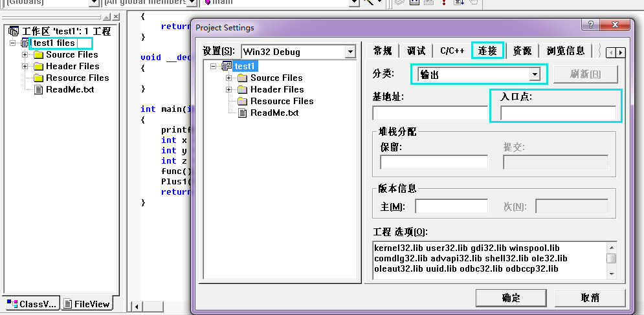Viewport: 644px width, 315px height.
Task: Click the Header Files folder icon in workspace
Action: coord(39,66)
